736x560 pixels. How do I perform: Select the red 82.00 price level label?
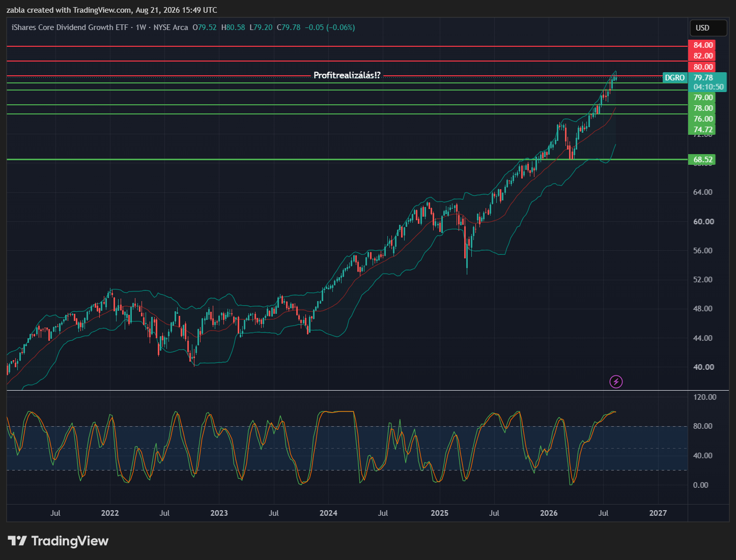click(x=702, y=56)
